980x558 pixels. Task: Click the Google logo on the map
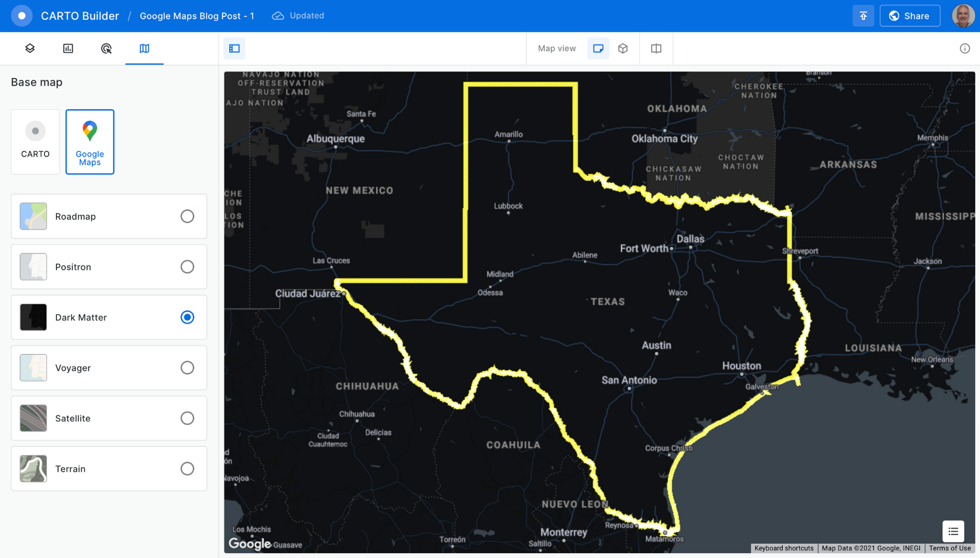(x=250, y=544)
